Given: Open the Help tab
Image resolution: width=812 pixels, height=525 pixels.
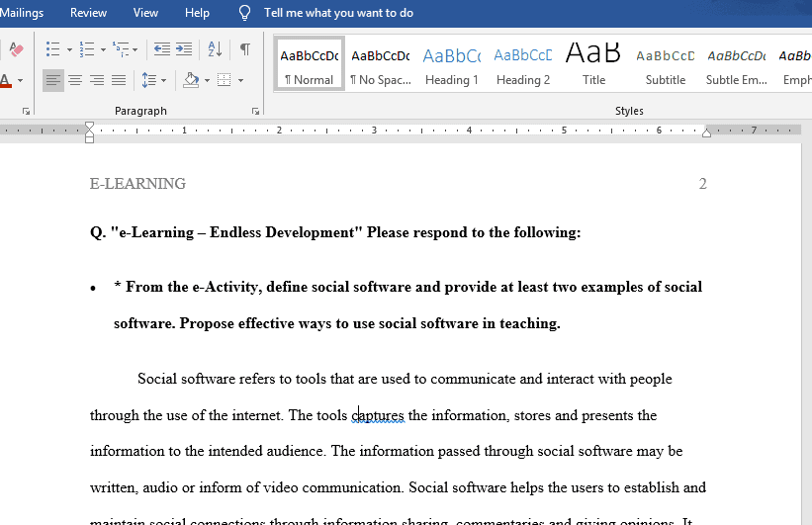Looking at the screenshot, I should click(x=197, y=13).
